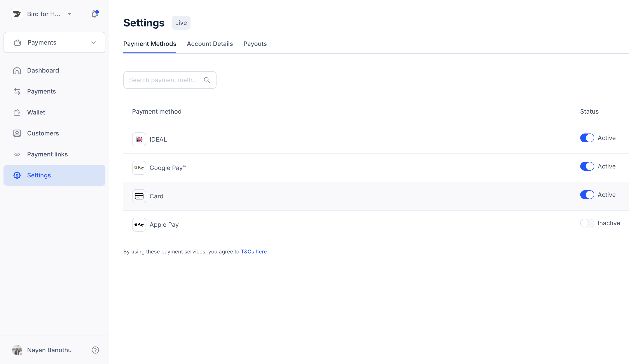The width and height of the screenshot is (643, 364).
Task: Click the Customers person icon
Action: (x=17, y=133)
